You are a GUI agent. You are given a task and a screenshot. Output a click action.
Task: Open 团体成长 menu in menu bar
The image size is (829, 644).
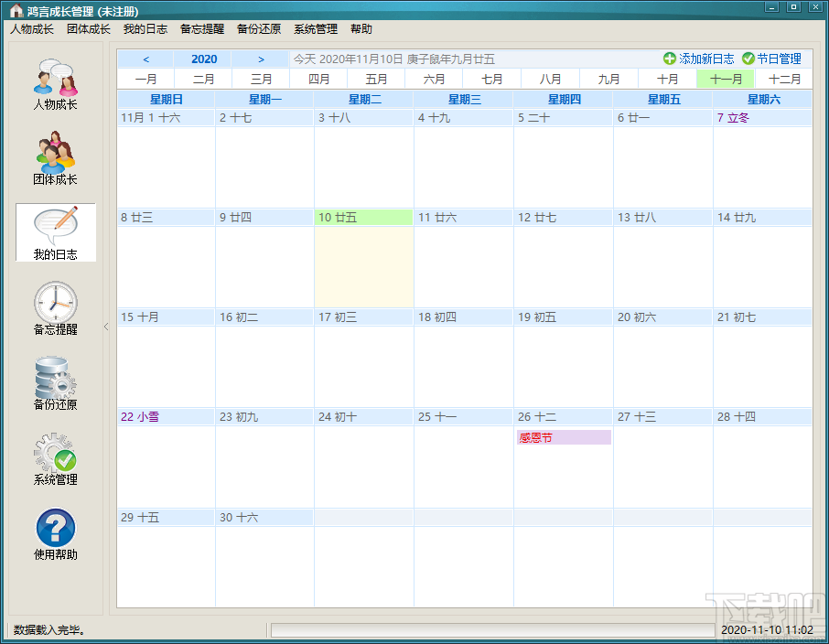coord(88,29)
